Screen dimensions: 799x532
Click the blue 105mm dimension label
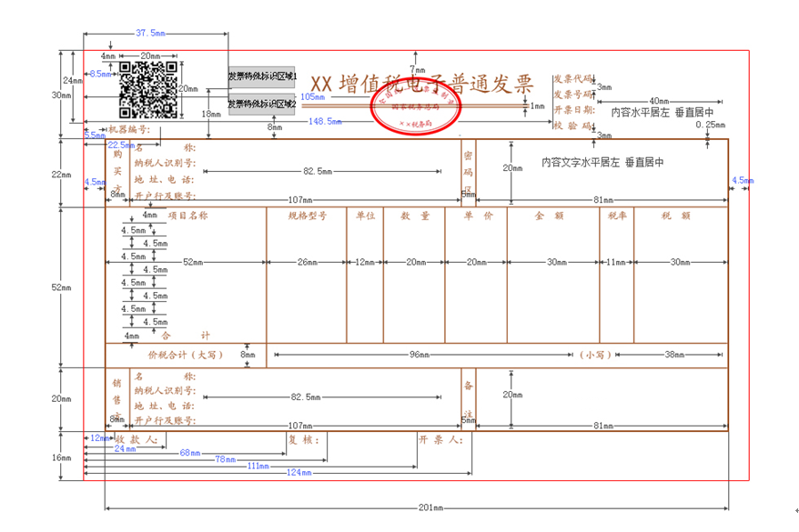tap(312, 96)
